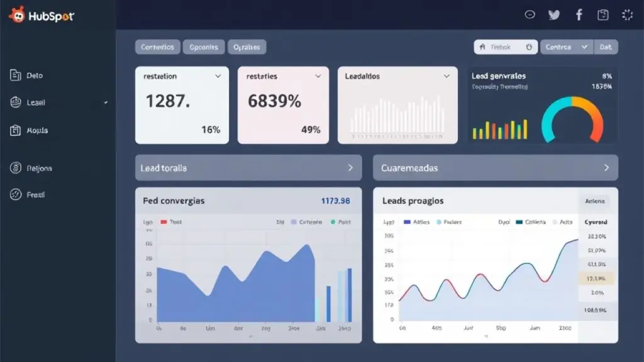Click the Facebook icon in the header
The height and width of the screenshot is (362, 644).
[579, 14]
